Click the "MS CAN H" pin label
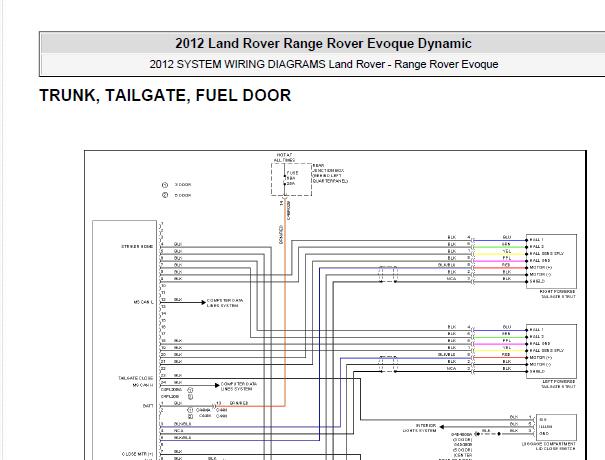This screenshot has height=460, width=605. click(143, 385)
